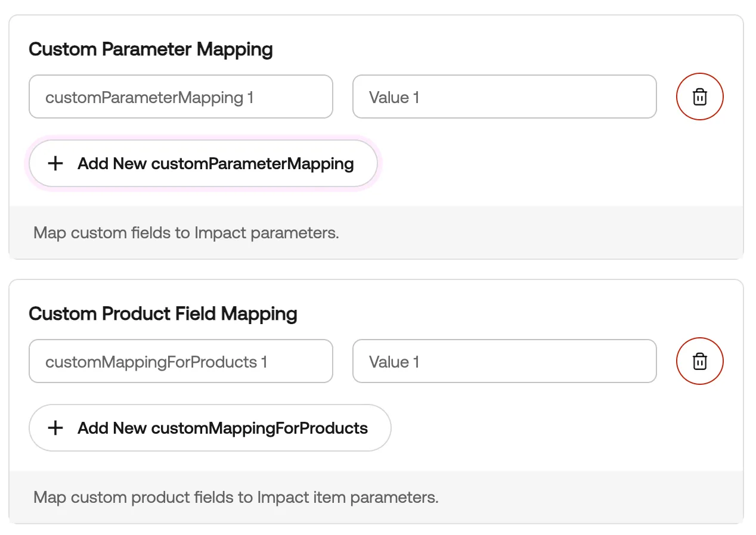Image resolution: width=756 pixels, height=535 pixels.
Task: Focus the customMappingForProducts 1 input field
Action: 181,361
